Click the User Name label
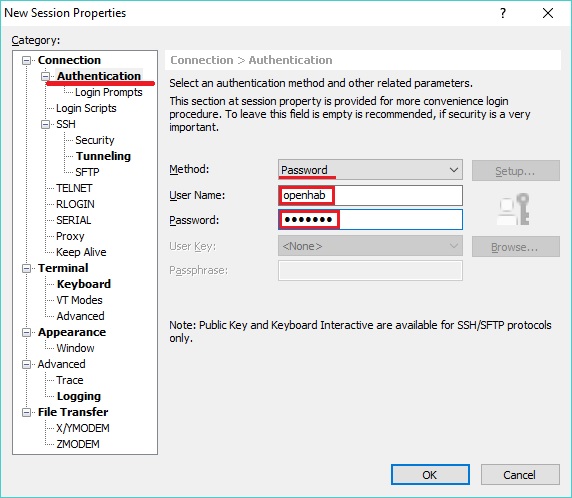Viewport: 572px width, 498px height. click(197, 195)
